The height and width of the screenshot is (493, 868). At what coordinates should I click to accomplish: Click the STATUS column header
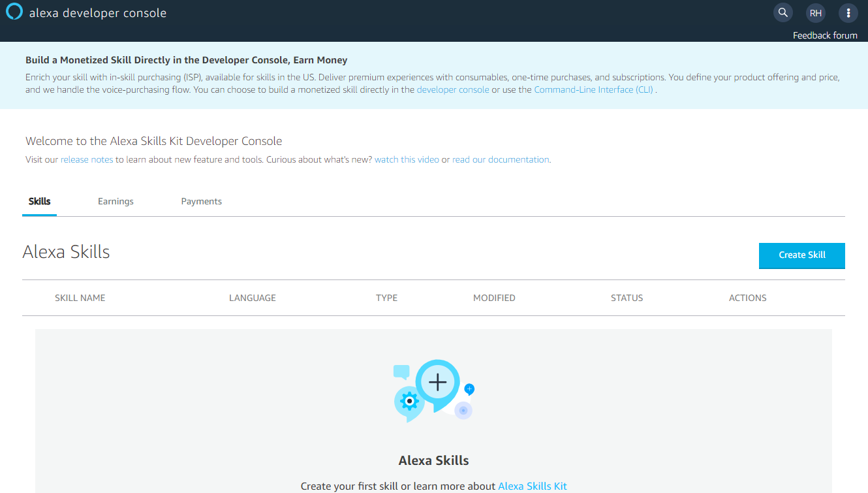click(627, 298)
